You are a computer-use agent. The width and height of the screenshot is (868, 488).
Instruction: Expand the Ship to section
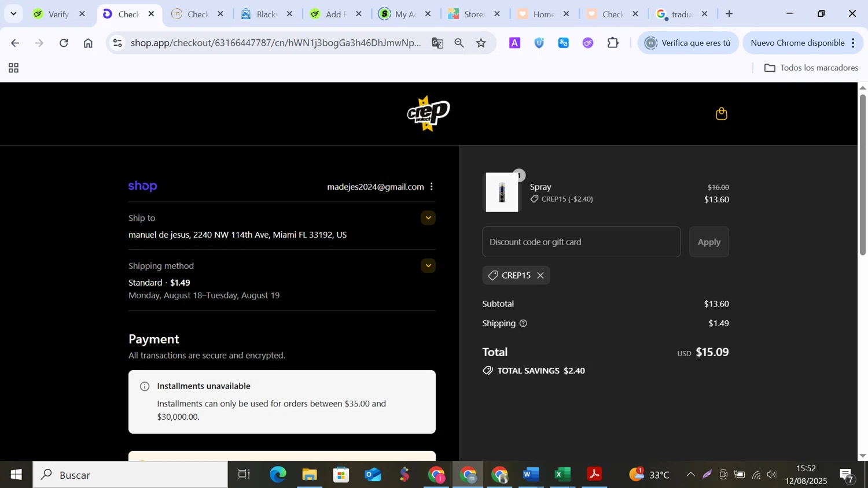click(428, 218)
